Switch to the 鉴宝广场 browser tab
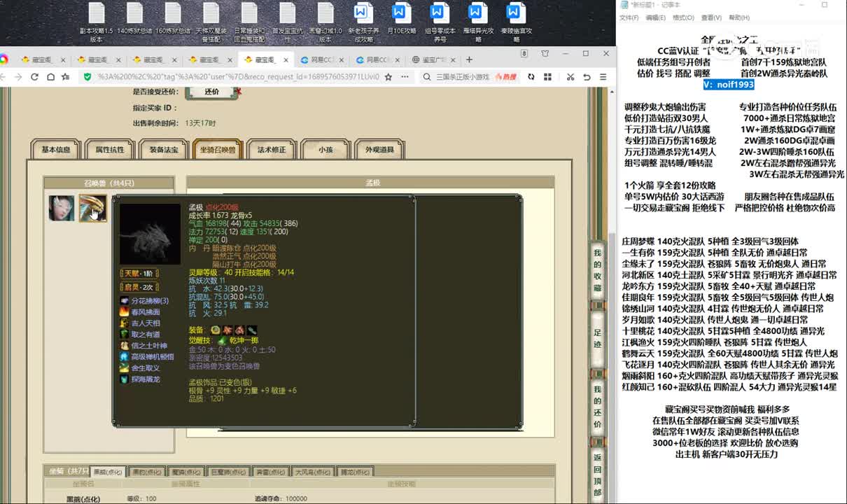 (x=433, y=59)
